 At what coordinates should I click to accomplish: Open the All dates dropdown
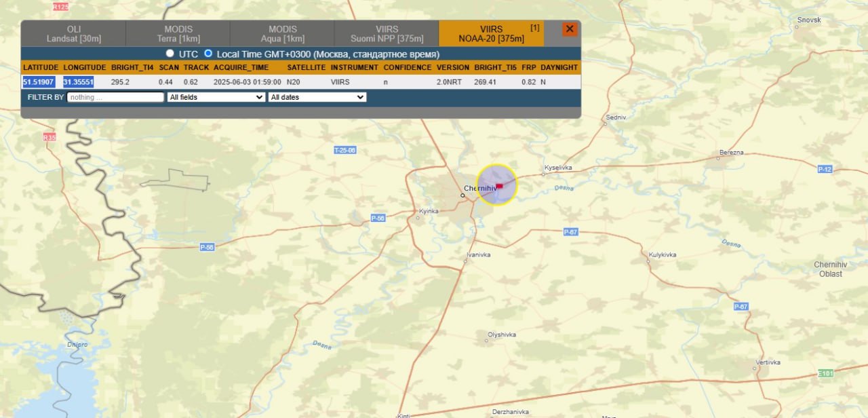[317, 97]
